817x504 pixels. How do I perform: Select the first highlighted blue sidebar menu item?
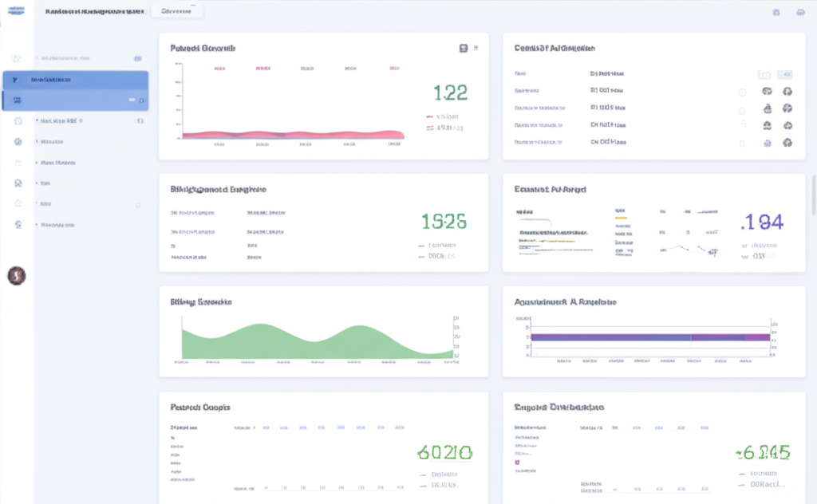pos(76,80)
